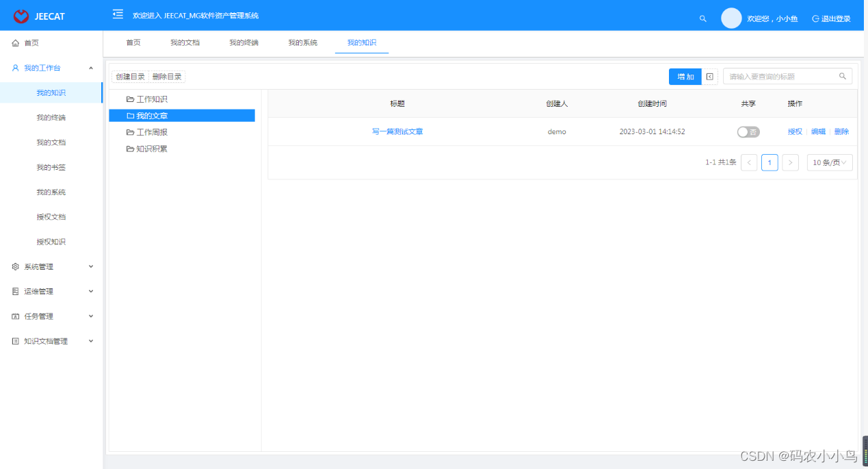This screenshot has height=469, width=868.
Task: Click the blue 增加 button
Action: (685, 77)
